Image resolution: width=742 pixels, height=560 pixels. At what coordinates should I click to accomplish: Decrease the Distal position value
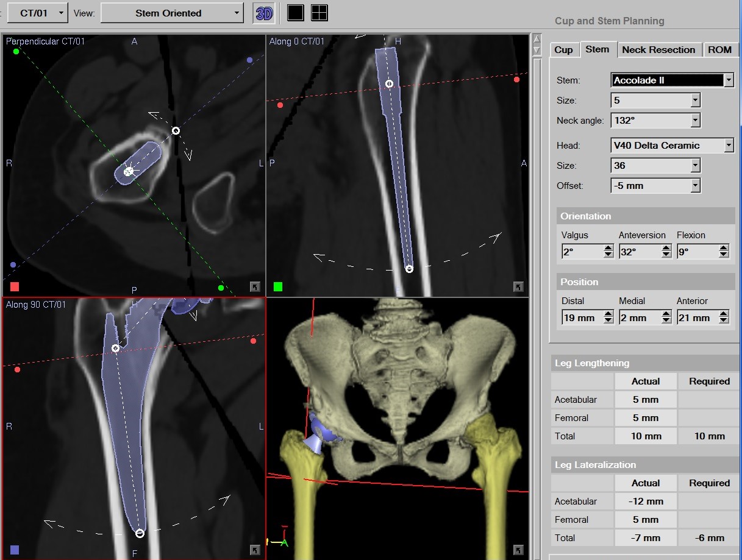pyautogui.click(x=608, y=321)
